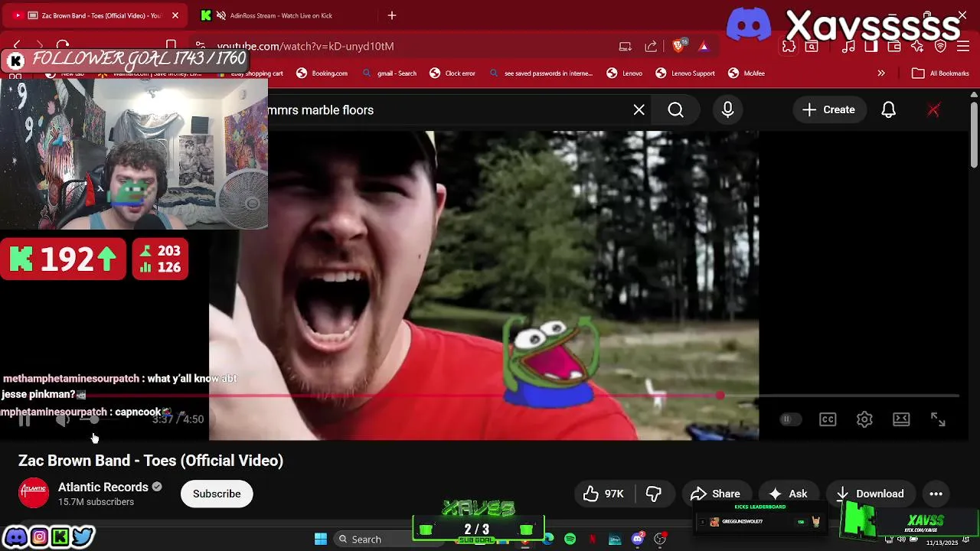
Task: Open saved passwords bookmark
Action: point(541,73)
